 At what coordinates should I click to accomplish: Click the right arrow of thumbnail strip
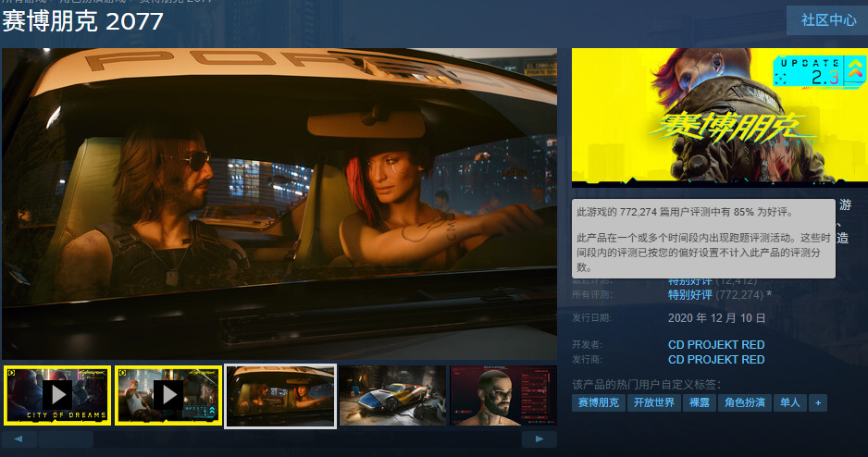(539, 438)
